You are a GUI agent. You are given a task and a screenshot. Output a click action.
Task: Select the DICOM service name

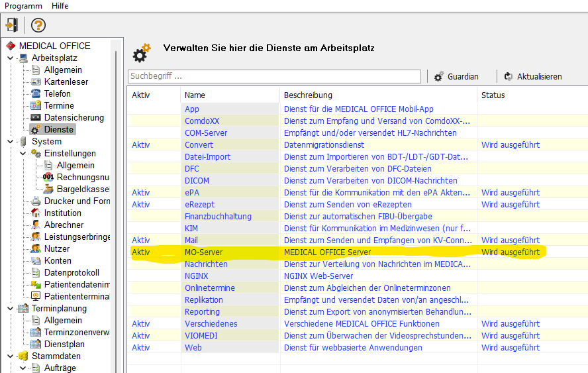point(197,180)
